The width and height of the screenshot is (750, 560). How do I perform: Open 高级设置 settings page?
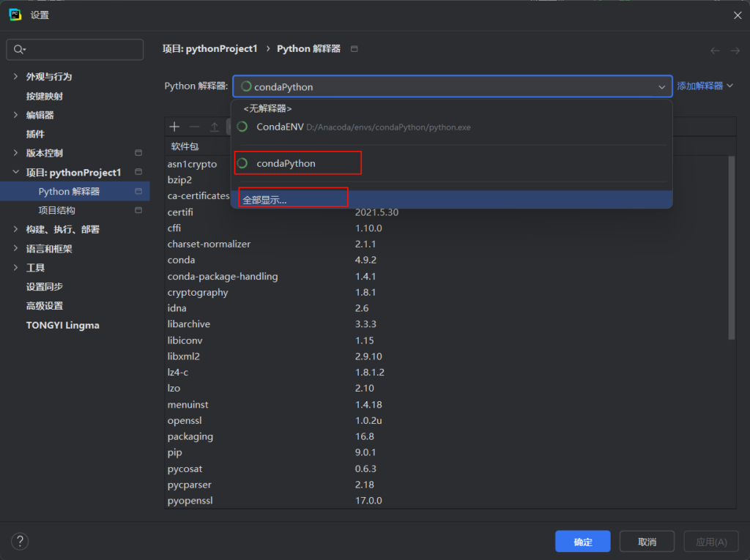(45, 305)
